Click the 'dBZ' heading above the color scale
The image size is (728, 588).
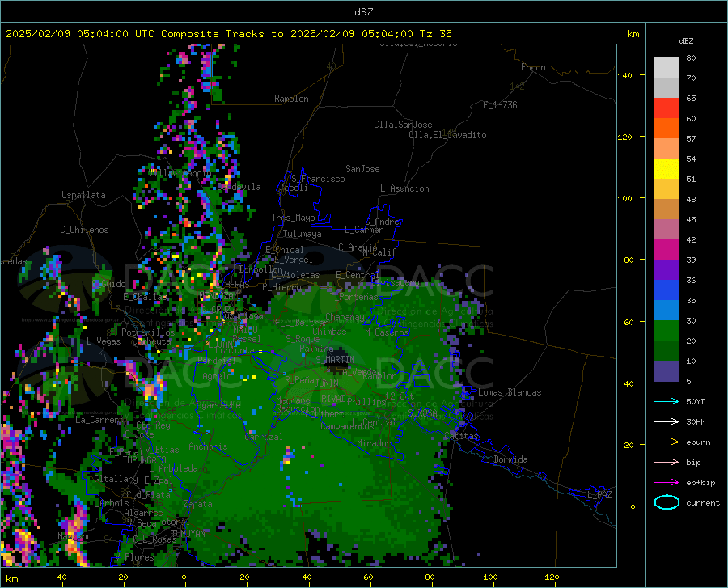coord(686,40)
